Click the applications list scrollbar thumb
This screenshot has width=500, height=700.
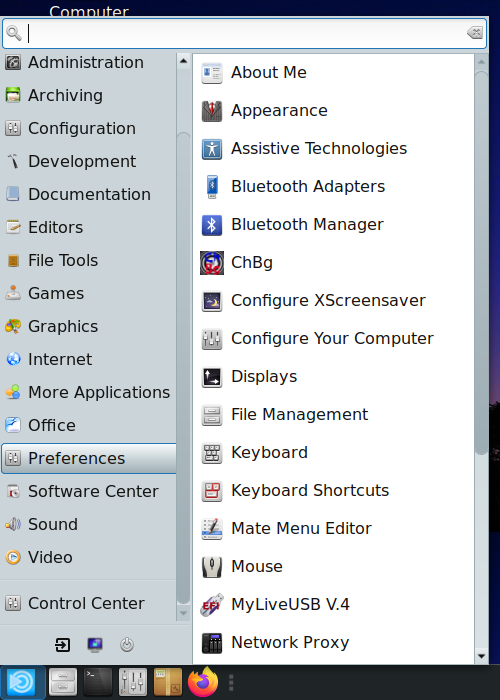click(481, 263)
